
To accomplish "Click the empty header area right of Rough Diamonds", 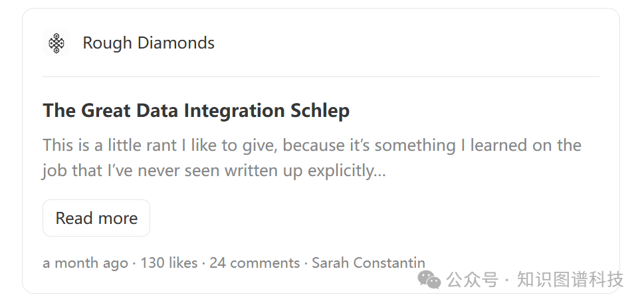I will (407, 43).
